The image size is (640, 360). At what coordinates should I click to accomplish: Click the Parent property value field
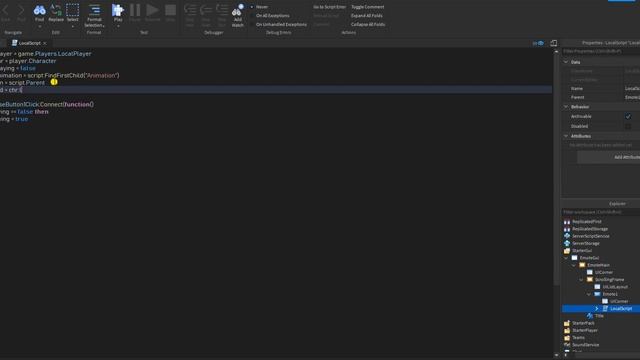(x=632, y=97)
